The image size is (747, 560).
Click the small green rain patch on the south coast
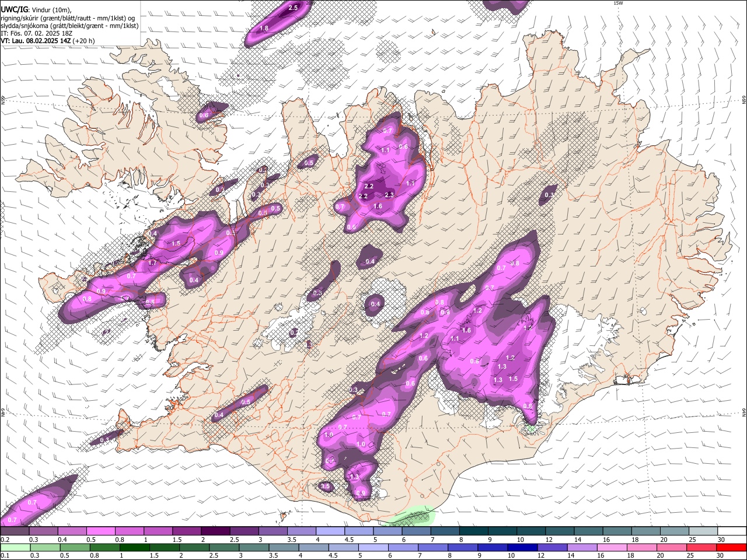pyautogui.click(x=413, y=516)
